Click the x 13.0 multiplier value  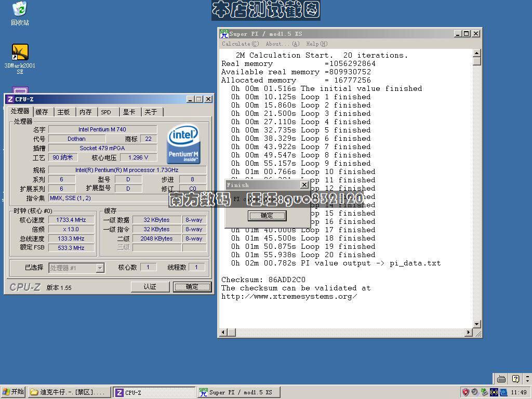pyautogui.click(x=71, y=229)
